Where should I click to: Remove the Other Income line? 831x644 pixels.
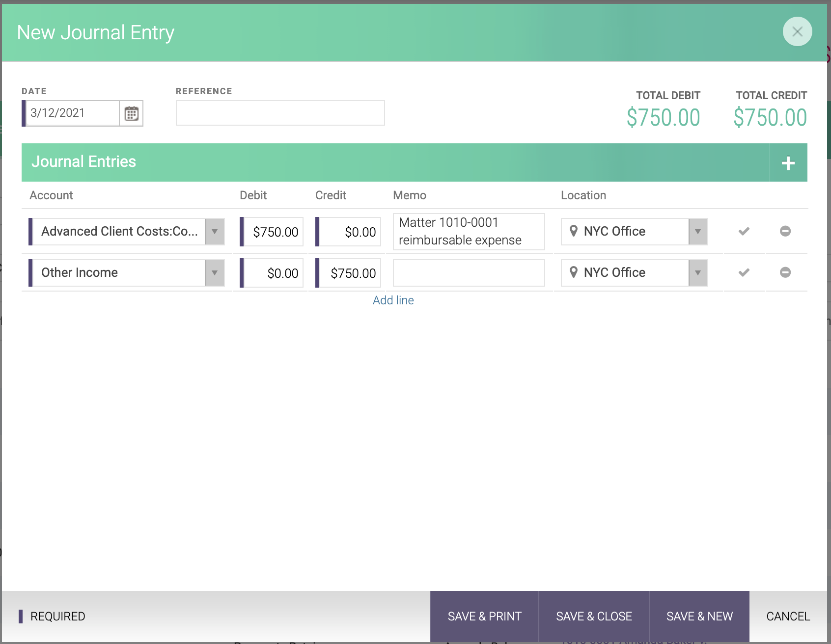(x=785, y=272)
